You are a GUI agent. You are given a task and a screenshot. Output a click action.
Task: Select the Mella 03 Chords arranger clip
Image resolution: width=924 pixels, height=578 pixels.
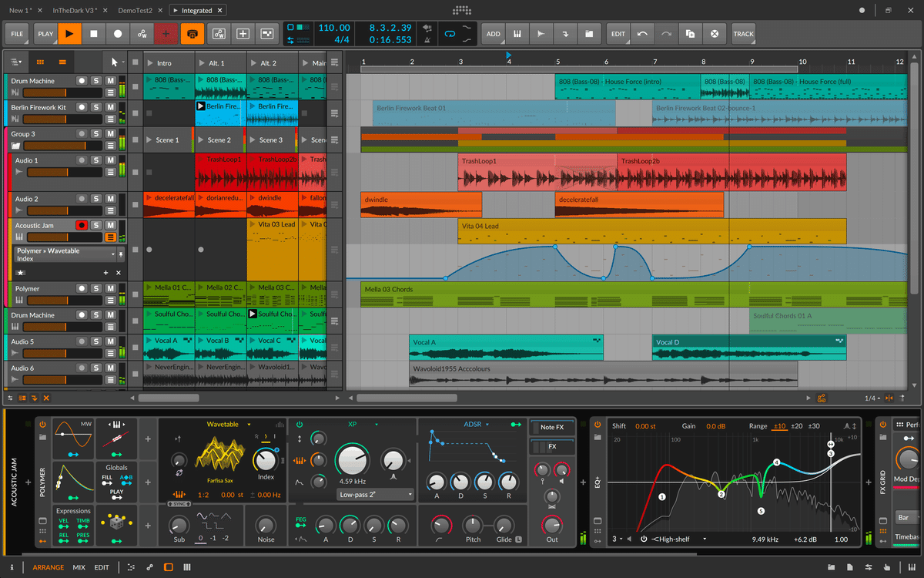(x=634, y=294)
